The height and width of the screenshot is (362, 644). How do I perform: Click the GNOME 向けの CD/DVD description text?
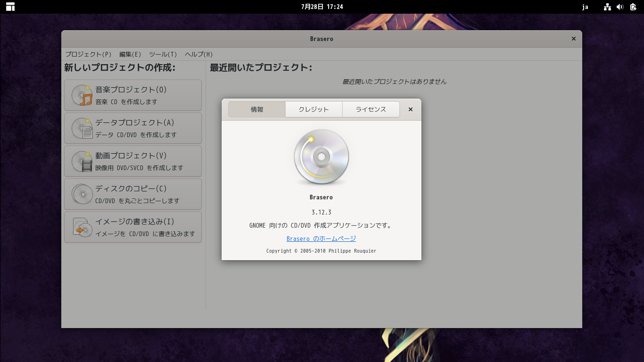point(321,225)
